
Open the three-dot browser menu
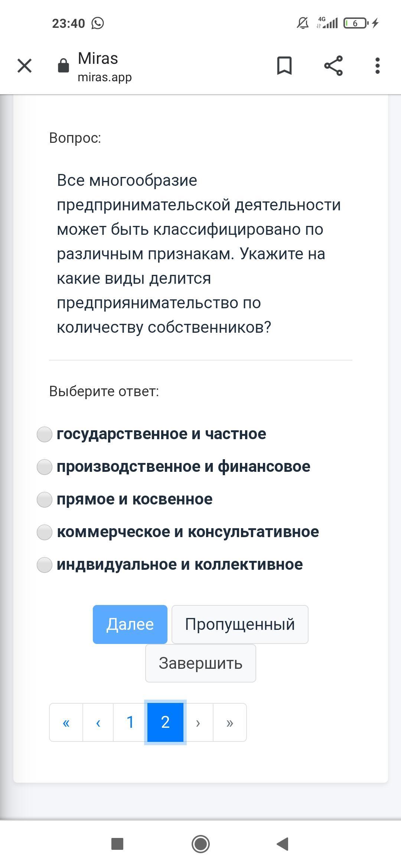377,66
